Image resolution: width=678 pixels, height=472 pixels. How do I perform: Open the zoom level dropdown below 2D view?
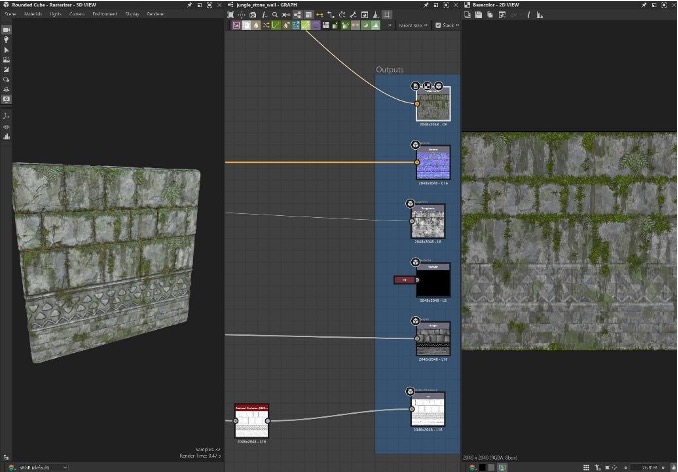(643, 466)
